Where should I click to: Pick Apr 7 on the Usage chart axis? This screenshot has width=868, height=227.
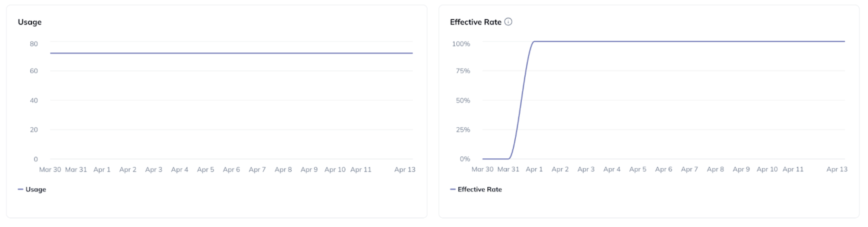257,170
